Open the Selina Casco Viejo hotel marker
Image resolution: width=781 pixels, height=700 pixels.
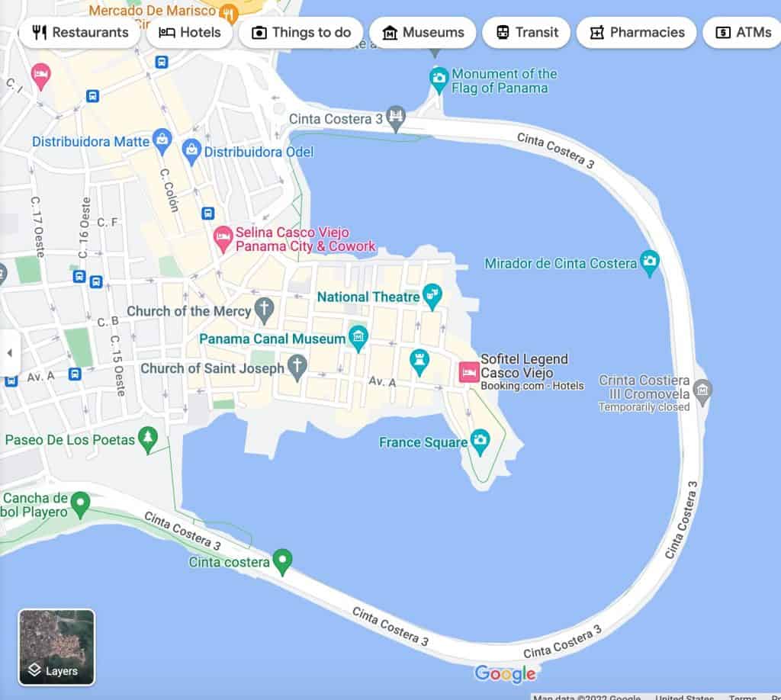coord(223,237)
